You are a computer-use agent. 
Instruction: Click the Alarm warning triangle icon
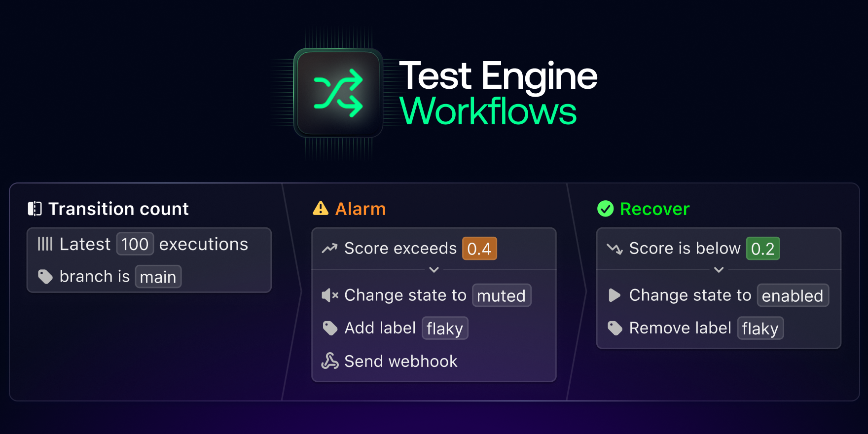[x=321, y=209]
